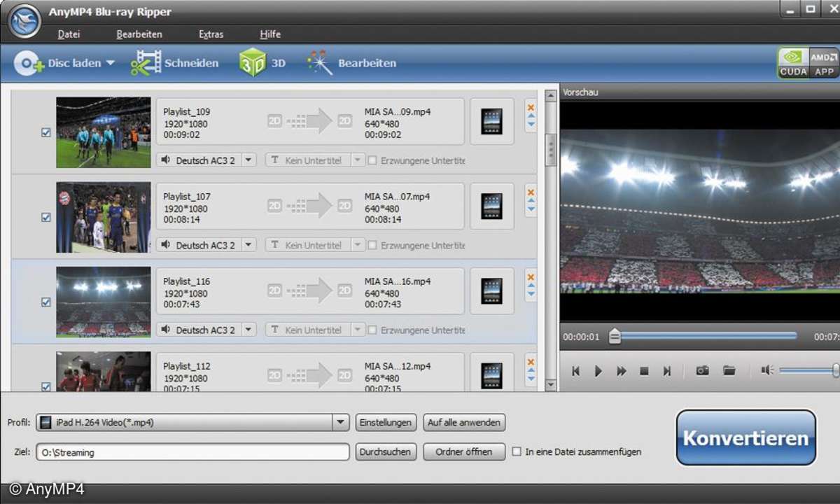Screen dimensions: 840x504
Task: Click the preview seek slider handle
Action: [x=614, y=336]
